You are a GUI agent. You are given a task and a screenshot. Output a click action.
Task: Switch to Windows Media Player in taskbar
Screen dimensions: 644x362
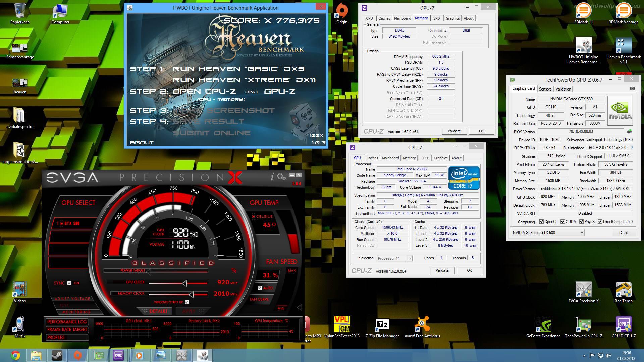[140, 355]
